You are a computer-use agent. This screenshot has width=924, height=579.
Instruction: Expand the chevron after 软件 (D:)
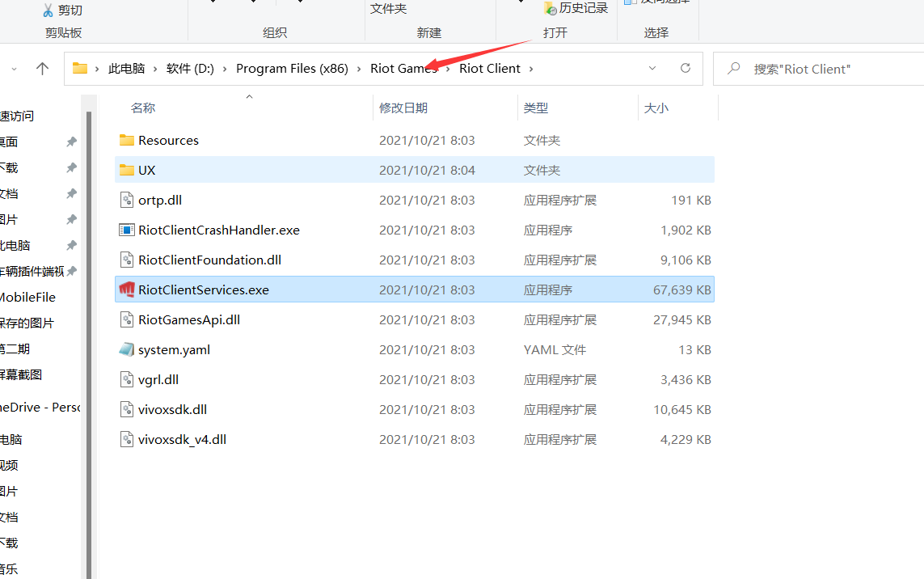point(225,69)
